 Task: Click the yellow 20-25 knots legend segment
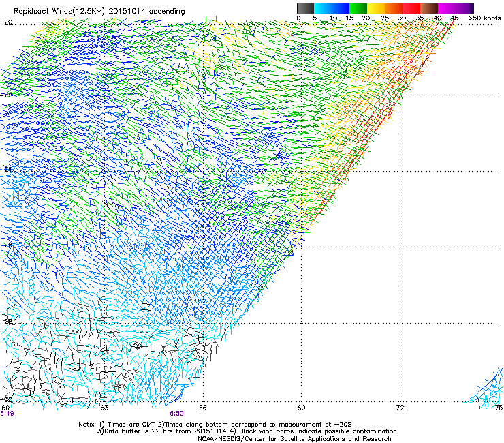click(376, 8)
